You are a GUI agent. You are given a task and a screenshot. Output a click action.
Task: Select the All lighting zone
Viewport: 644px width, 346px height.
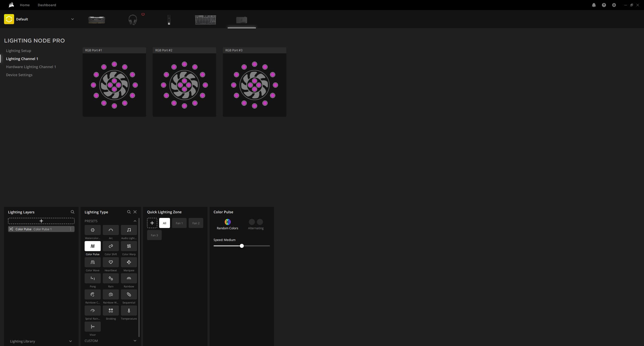point(164,223)
